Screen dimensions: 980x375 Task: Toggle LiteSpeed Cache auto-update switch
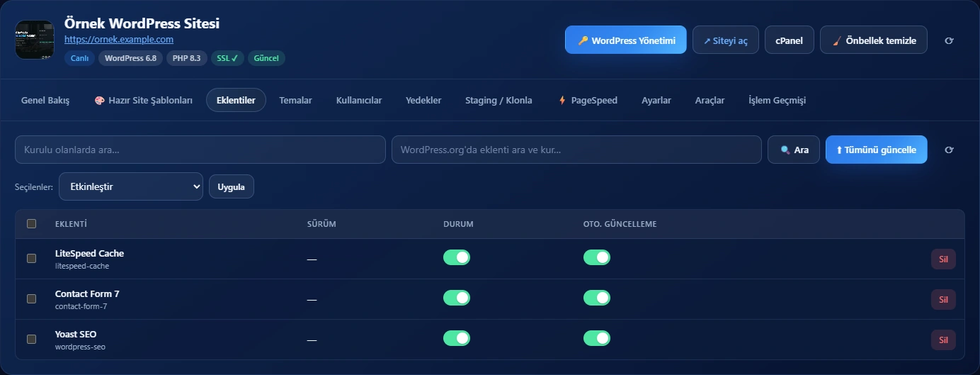597,257
